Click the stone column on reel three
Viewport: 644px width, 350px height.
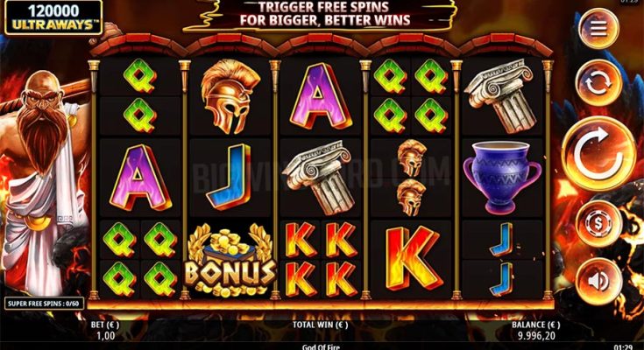[321, 178]
